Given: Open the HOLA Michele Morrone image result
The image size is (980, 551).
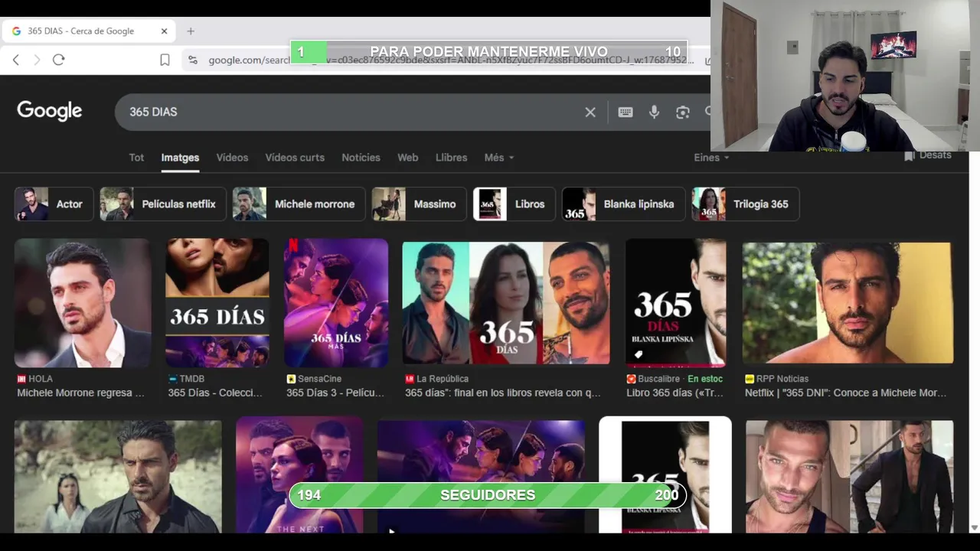Looking at the screenshot, I should (x=83, y=303).
